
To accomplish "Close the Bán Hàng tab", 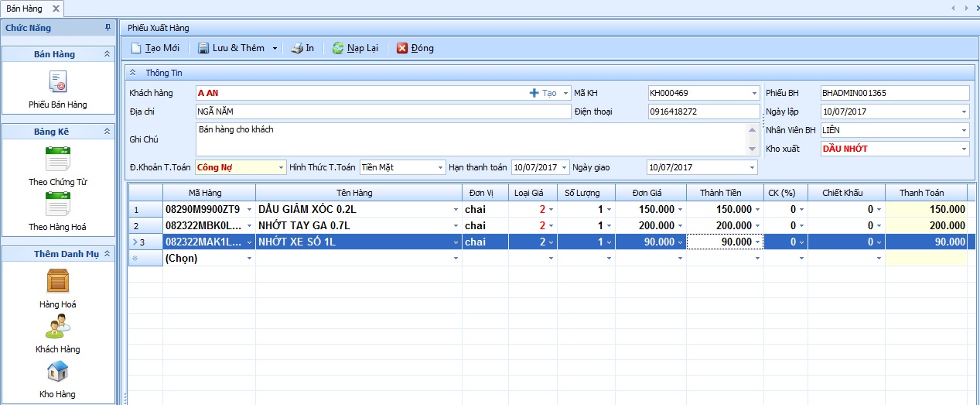I will pyautogui.click(x=55, y=9).
